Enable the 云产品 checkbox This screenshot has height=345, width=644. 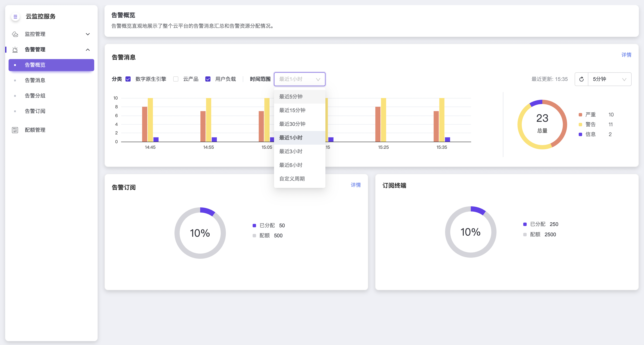coord(176,79)
